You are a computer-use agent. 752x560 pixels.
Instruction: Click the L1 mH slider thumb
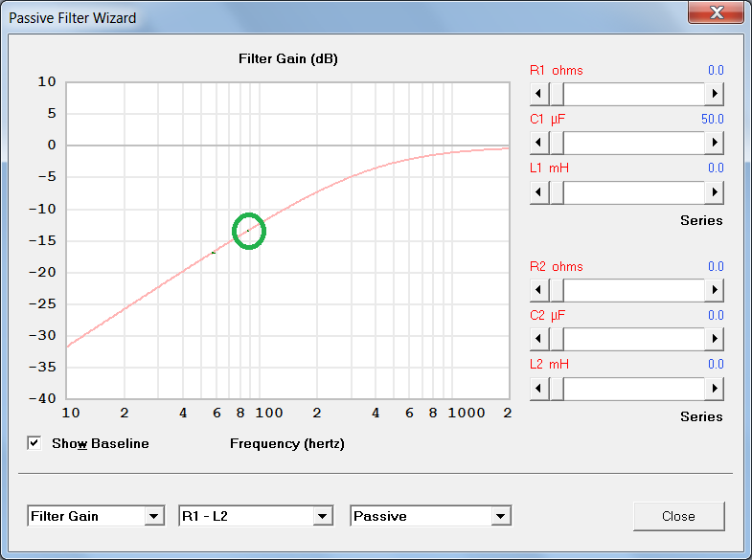557,192
